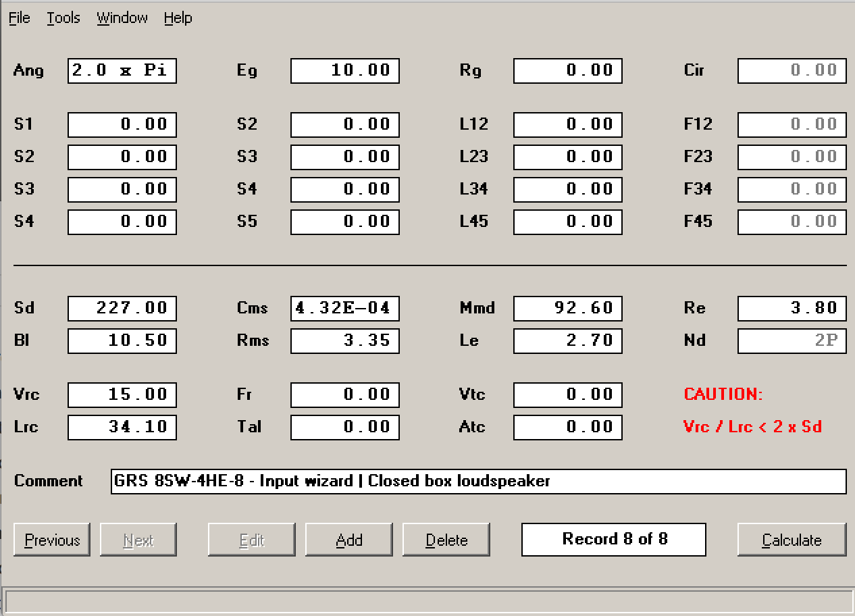This screenshot has height=616, width=855.
Task: Select the L12 length field
Action: 568,125
